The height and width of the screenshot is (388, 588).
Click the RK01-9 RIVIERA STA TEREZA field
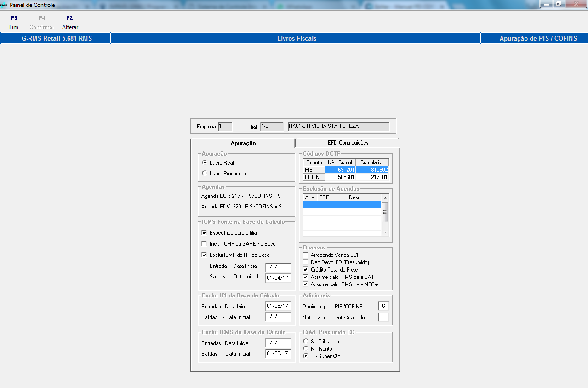tap(338, 126)
